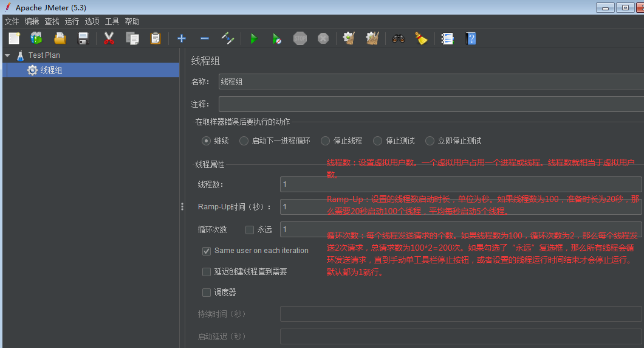Click the Clear All results icon

[372, 39]
